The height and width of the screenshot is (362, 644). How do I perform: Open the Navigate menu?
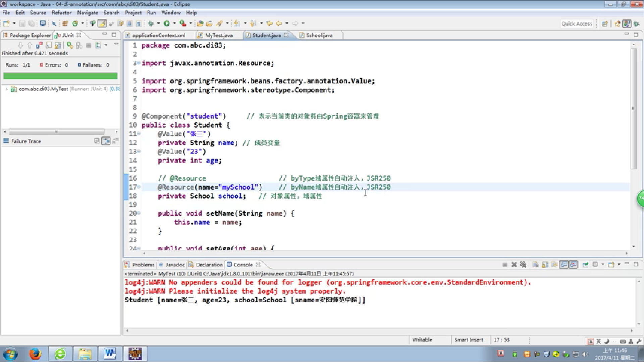(x=88, y=13)
